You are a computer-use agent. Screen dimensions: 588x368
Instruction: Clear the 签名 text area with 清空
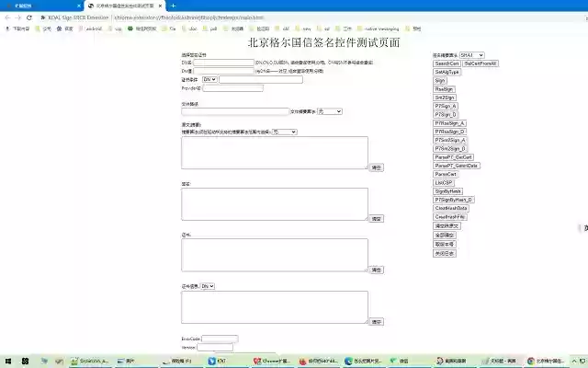(x=376, y=219)
